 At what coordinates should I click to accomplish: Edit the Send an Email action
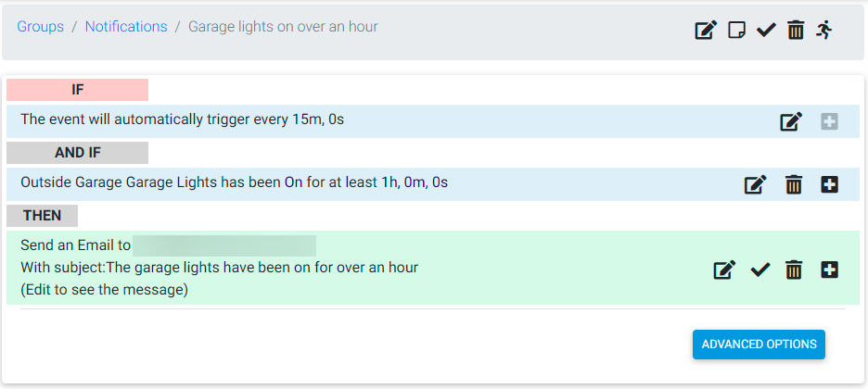724,270
